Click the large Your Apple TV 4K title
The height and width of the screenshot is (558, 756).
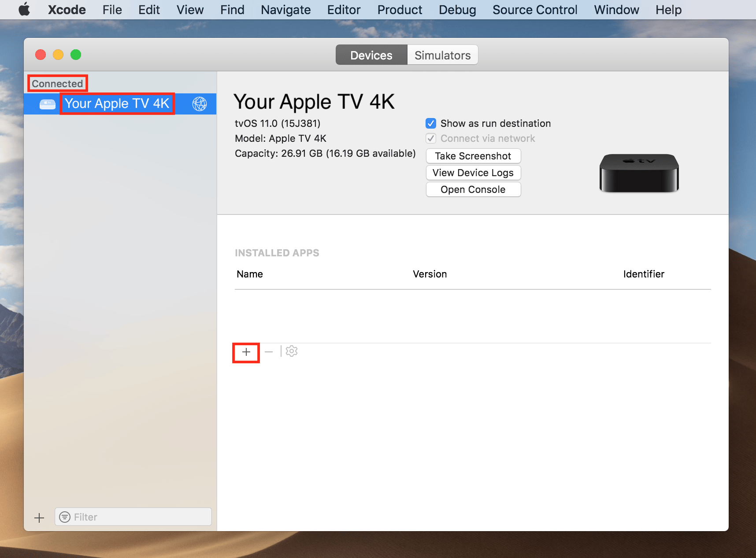pos(314,102)
